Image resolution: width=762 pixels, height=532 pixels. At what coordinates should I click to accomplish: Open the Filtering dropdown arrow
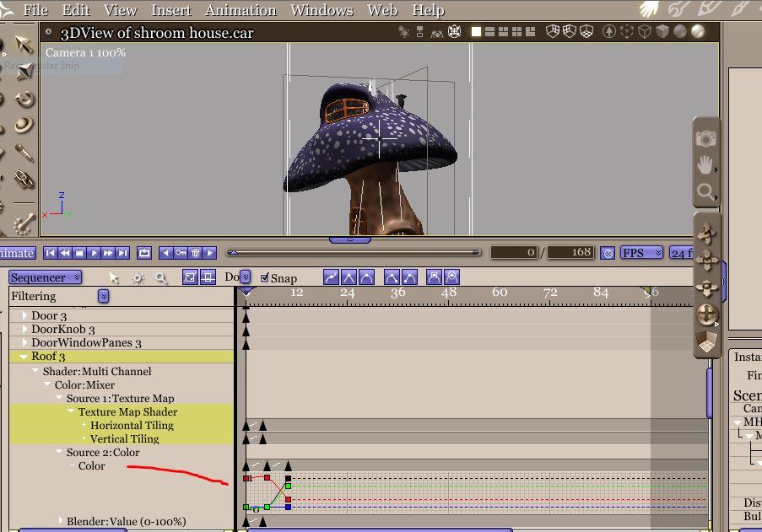[x=104, y=296]
